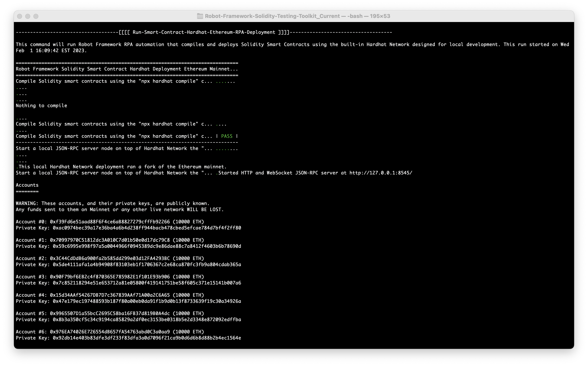This screenshot has height=366, width=588.
Task: Click the Account #4 address
Action: 110,295
